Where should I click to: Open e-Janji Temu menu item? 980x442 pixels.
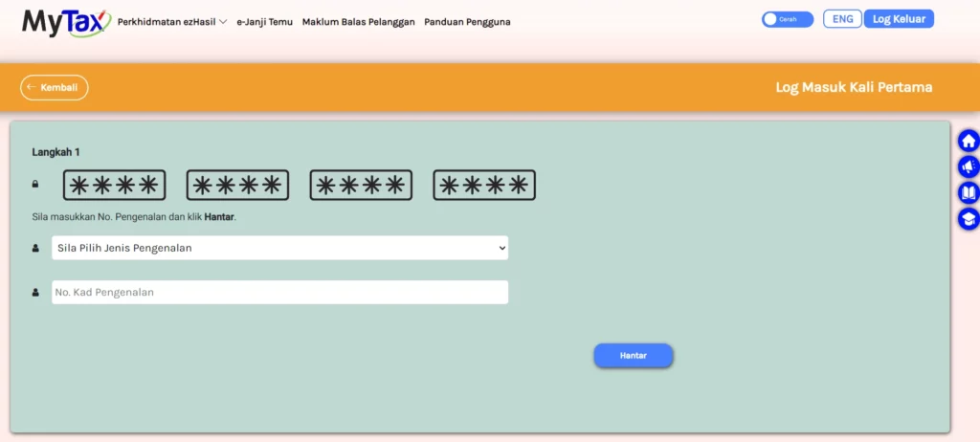click(265, 22)
